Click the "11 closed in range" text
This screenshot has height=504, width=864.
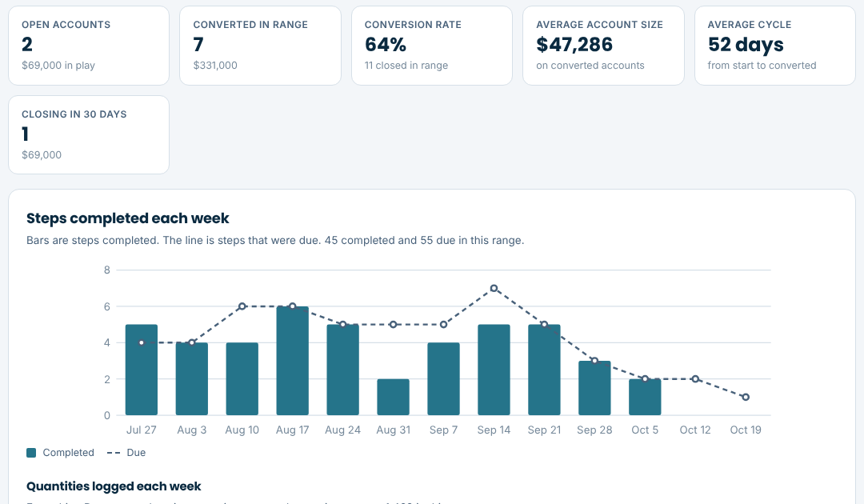point(406,66)
